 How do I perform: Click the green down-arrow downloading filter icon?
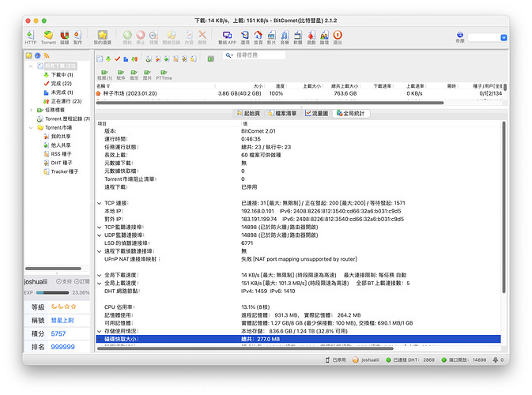click(108, 58)
